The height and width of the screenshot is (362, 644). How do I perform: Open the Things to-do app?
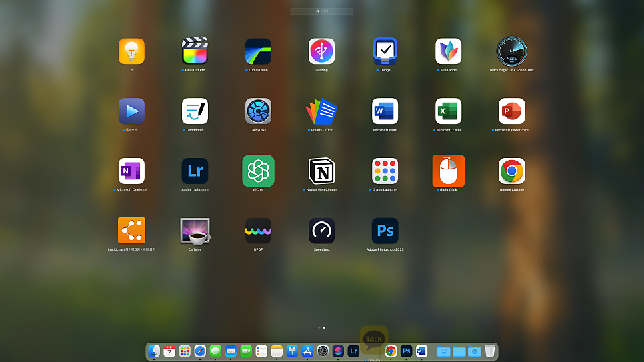coord(385,51)
